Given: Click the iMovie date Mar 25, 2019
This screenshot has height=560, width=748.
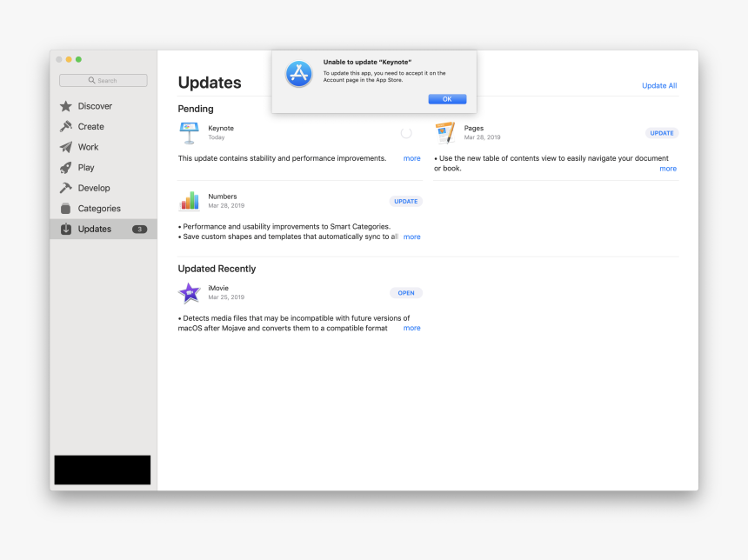Looking at the screenshot, I should click(x=226, y=297).
